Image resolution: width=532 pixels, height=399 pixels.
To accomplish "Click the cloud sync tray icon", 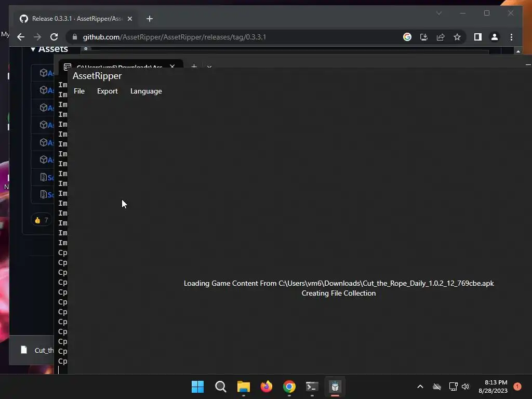I will pyautogui.click(x=437, y=387).
